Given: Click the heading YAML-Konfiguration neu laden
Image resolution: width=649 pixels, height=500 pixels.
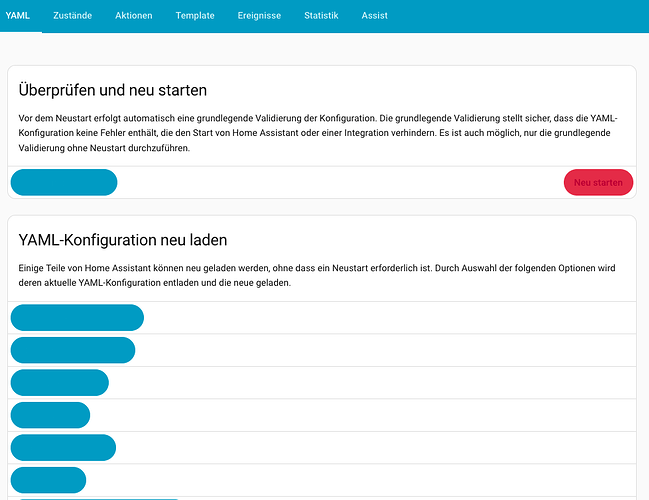Looking at the screenshot, I should tap(123, 240).
